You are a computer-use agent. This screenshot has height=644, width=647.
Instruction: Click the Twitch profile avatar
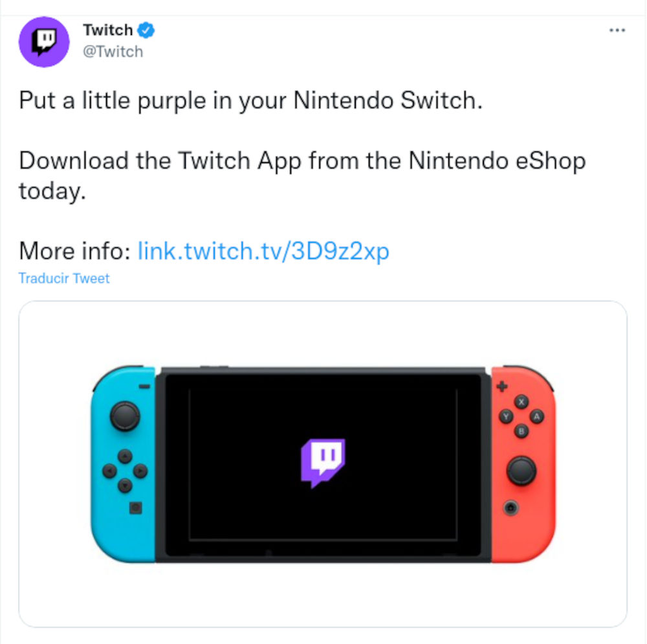[44, 42]
